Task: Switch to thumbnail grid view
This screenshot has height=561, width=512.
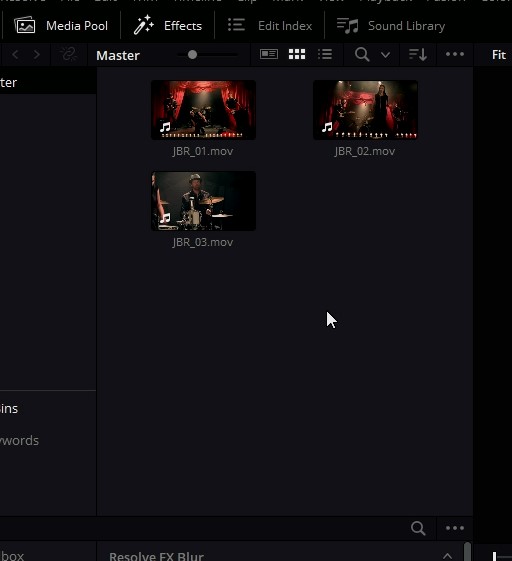Action: pyautogui.click(x=297, y=54)
